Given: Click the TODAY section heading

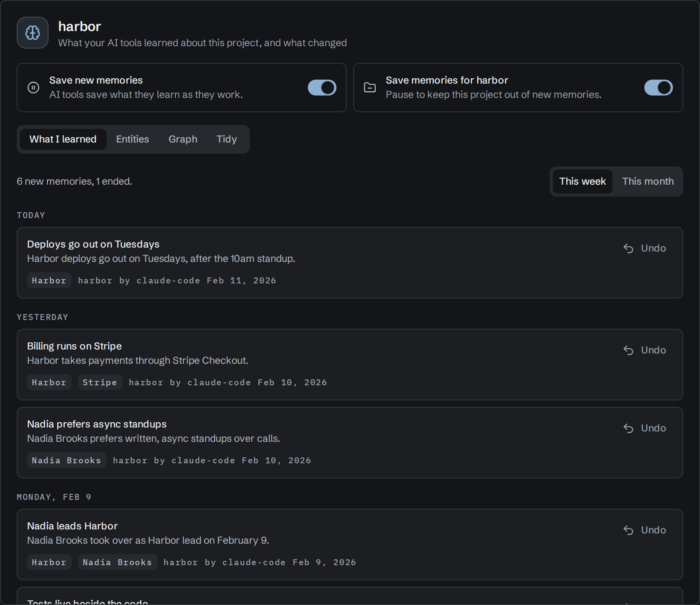Looking at the screenshot, I should pyautogui.click(x=31, y=215).
